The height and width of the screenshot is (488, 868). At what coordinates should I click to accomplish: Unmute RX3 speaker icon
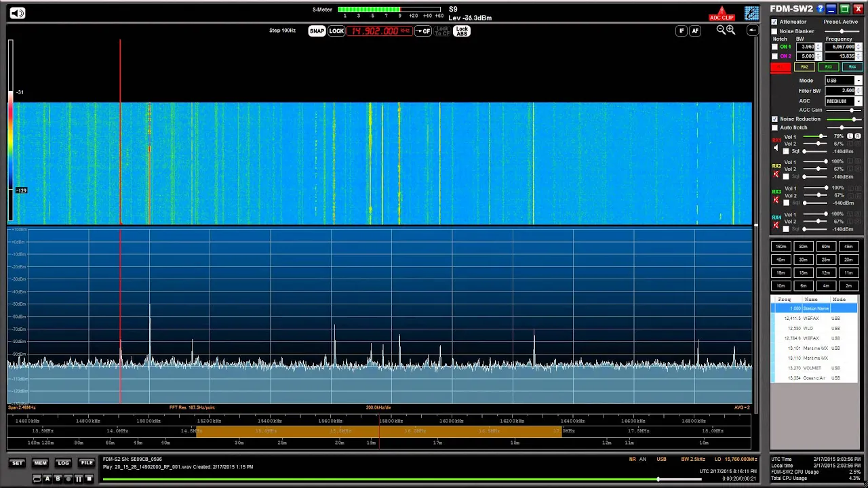click(776, 199)
